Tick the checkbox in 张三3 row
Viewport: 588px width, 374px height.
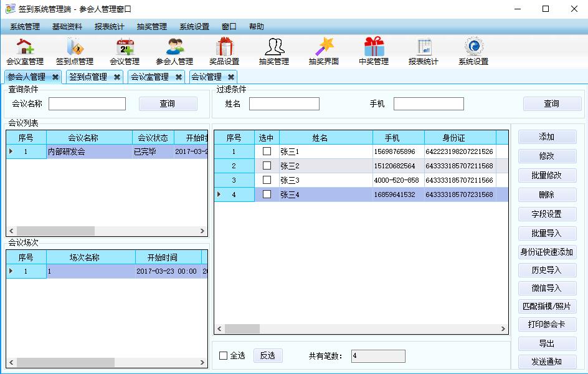267,180
